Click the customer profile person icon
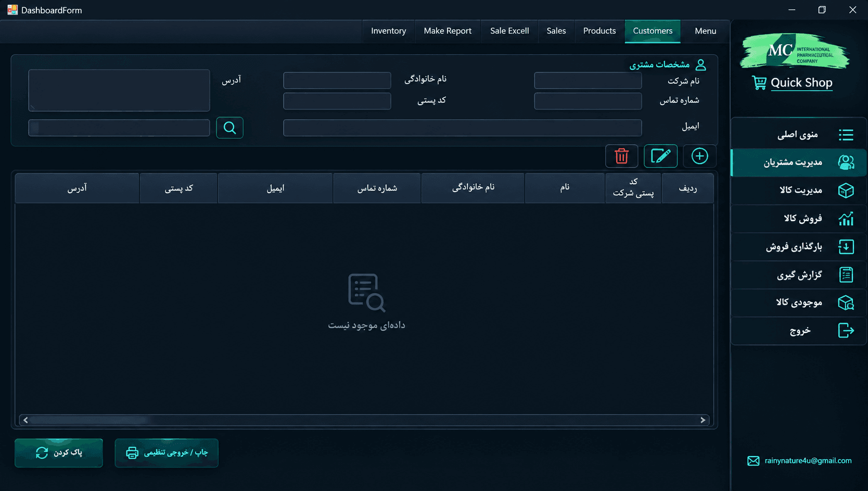868x491 pixels. click(701, 65)
